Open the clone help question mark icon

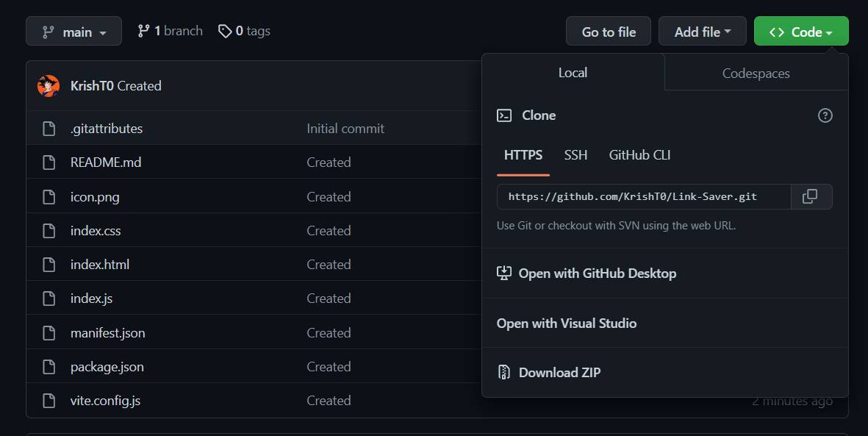pyautogui.click(x=825, y=115)
